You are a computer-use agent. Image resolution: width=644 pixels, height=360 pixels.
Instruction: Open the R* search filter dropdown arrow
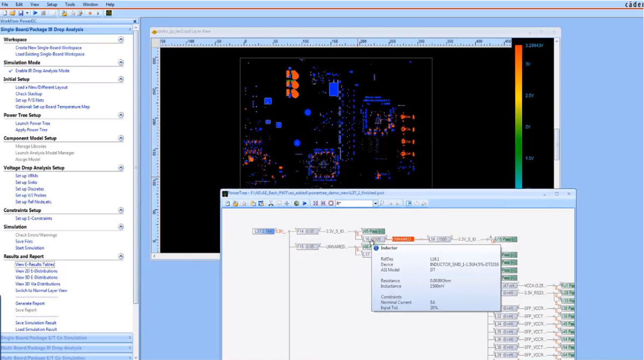click(x=375, y=203)
